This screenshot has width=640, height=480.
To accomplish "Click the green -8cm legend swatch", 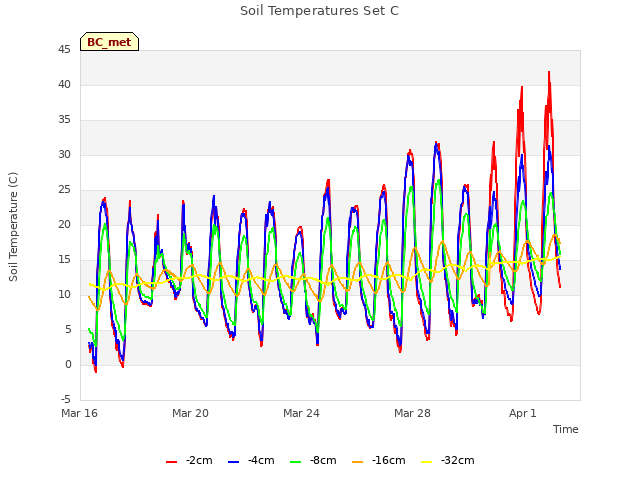I will [x=296, y=462].
